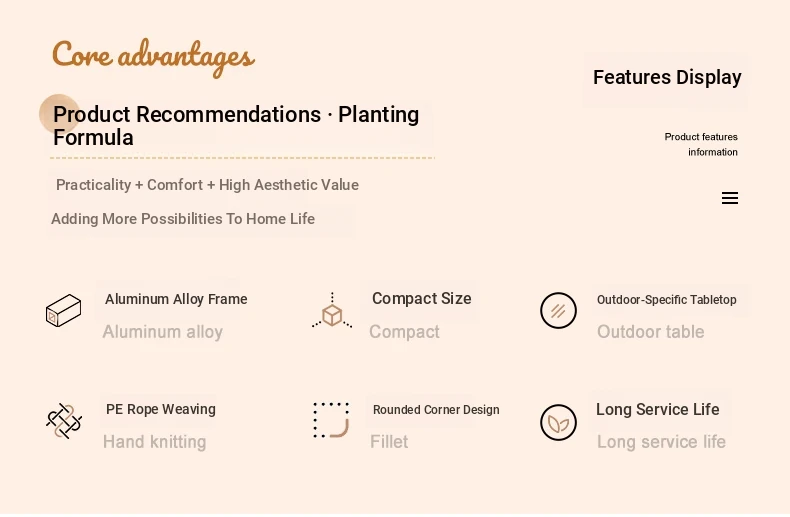
Task: Click the tan circle beside Product Recommendations
Action: click(59, 114)
